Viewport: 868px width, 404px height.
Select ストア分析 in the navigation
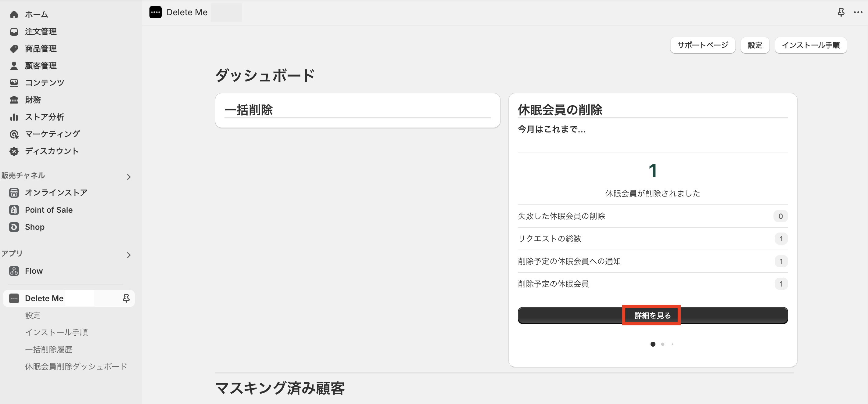[x=45, y=117]
